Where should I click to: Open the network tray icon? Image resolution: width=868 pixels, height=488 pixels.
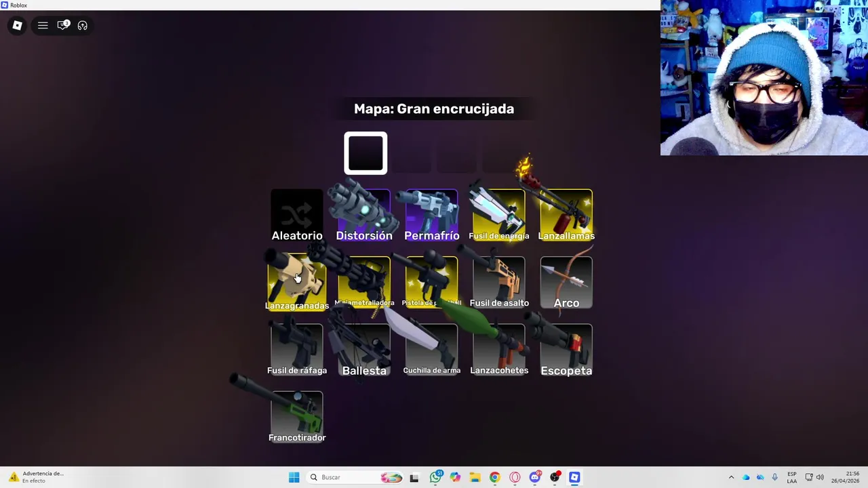(809, 477)
